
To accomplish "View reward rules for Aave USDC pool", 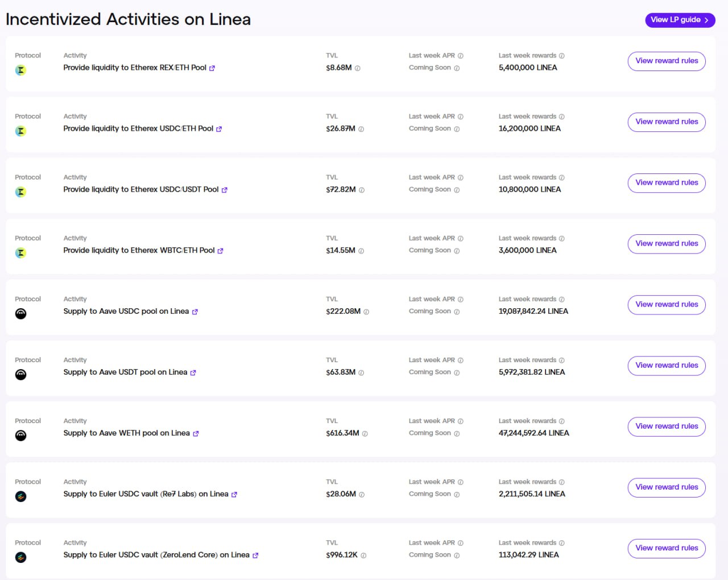I will click(x=667, y=305).
